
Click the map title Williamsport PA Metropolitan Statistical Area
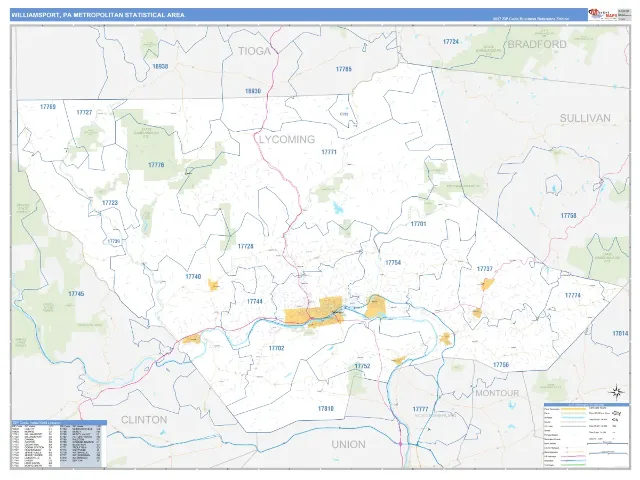(x=98, y=15)
